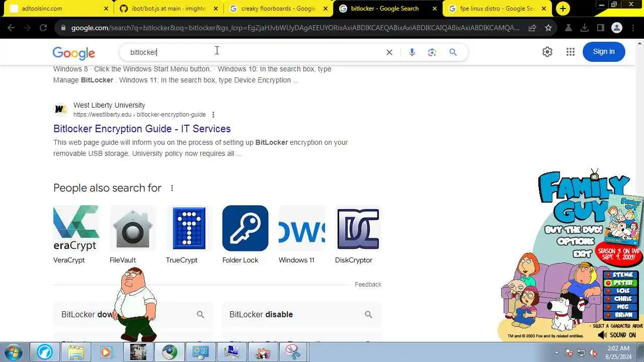Open the Snipping Tool taskbar icon

(293, 352)
